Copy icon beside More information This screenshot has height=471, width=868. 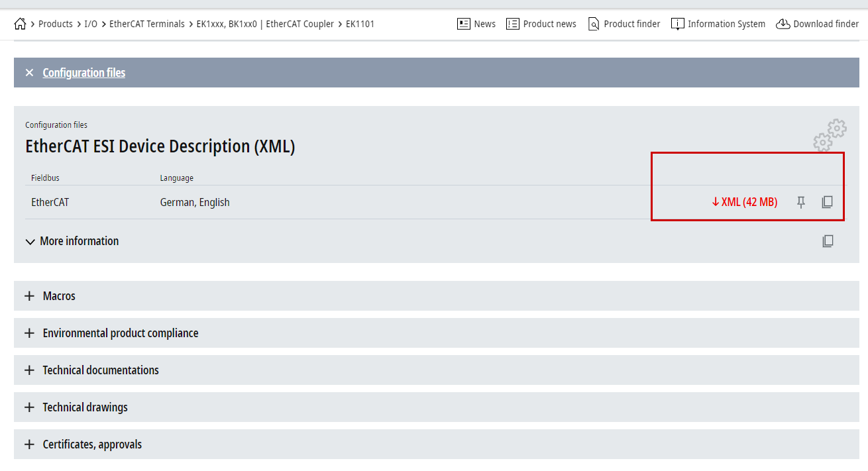point(828,241)
